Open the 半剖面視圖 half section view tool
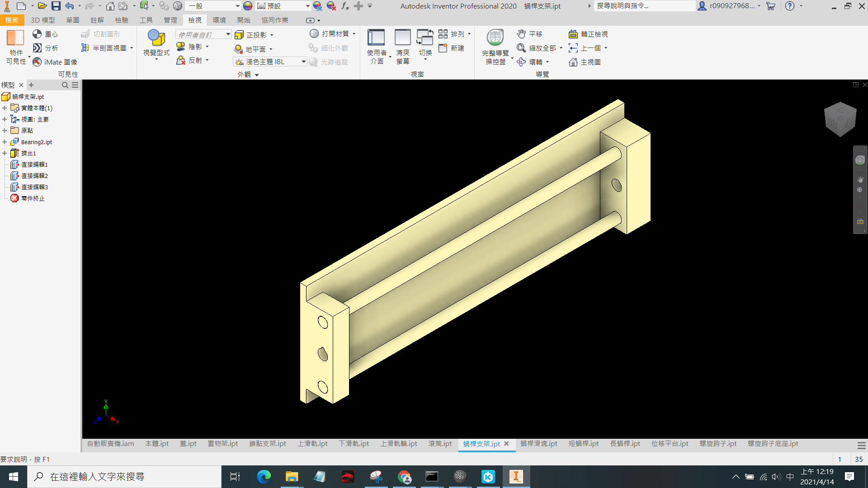868x488 pixels. pyautogui.click(x=85, y=48)
